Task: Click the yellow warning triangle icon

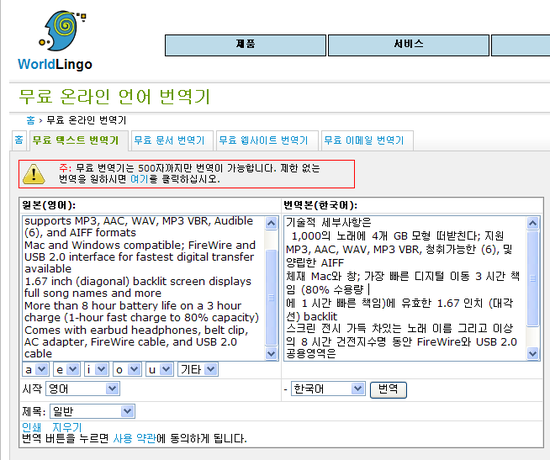Action: [x=34, y=174]
